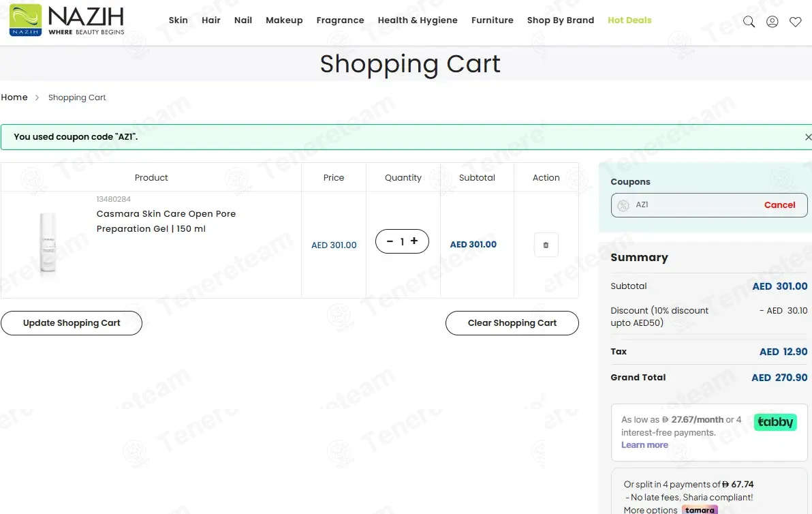Click the Grand Total AED 270.90 value
This screenshot has height=514, width=812.
(779, 378)
